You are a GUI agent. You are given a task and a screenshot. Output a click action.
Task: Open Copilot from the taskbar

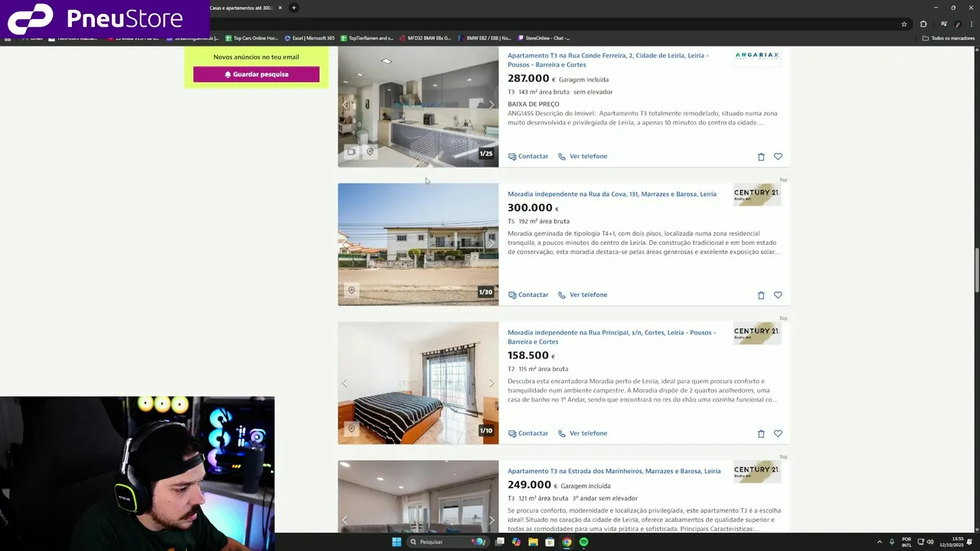point(516,542)
